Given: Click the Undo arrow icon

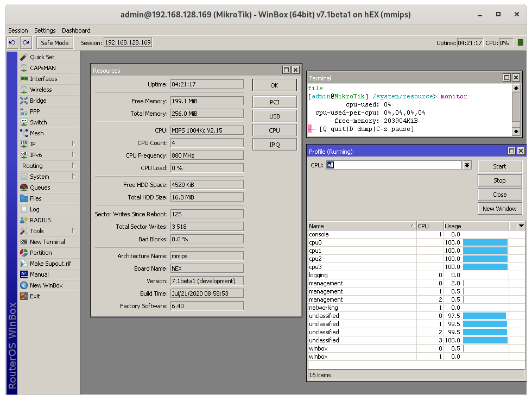Looking at the screenshot, I should [12, 43].
